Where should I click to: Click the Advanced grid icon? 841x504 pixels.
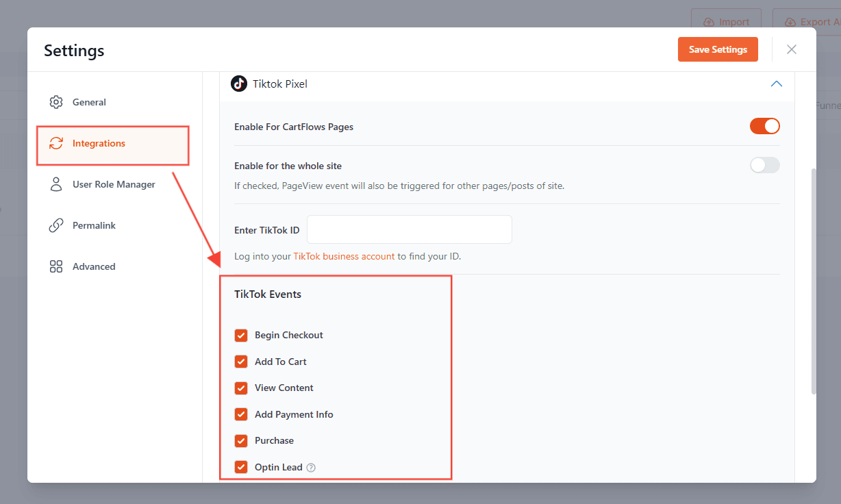click(x=56, y=266)
